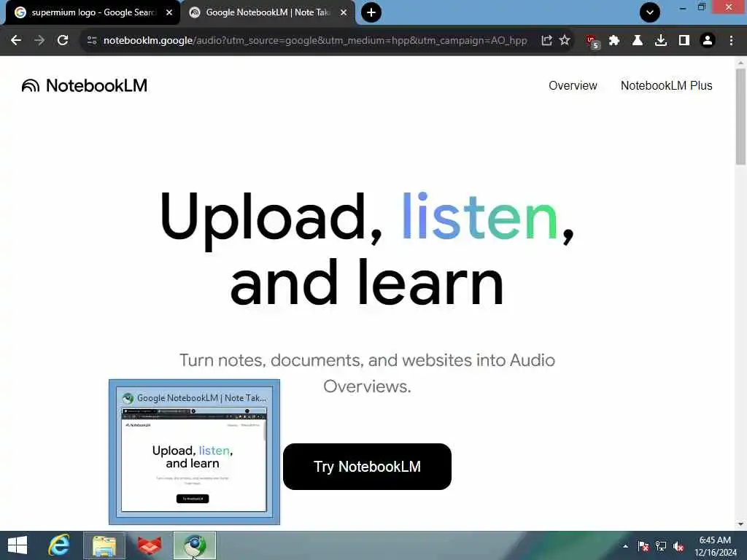747x560 pixels.
Task: Open File Explorer from the taskbar
Action: tap(104, 545)
